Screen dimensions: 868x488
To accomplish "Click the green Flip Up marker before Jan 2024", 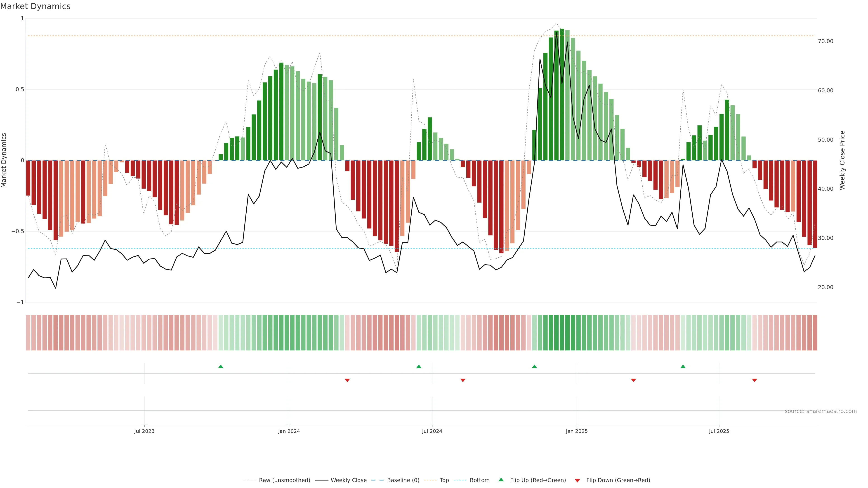I will [221, 366].
